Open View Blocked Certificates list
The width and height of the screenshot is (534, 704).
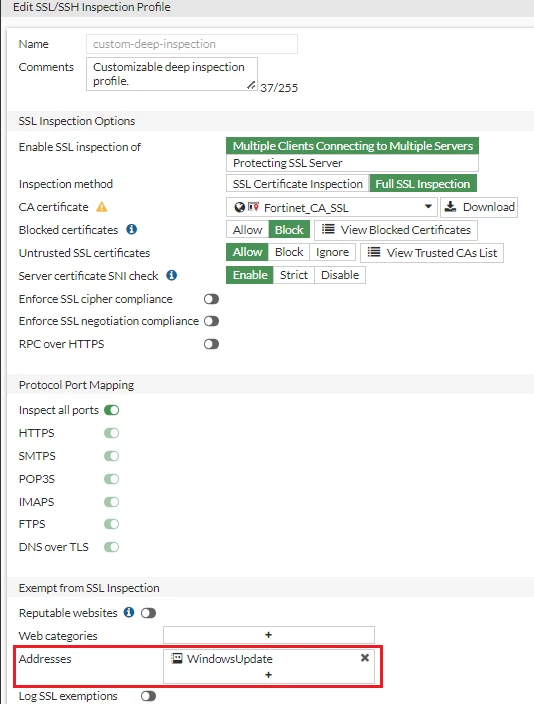(x=396, y=230)
